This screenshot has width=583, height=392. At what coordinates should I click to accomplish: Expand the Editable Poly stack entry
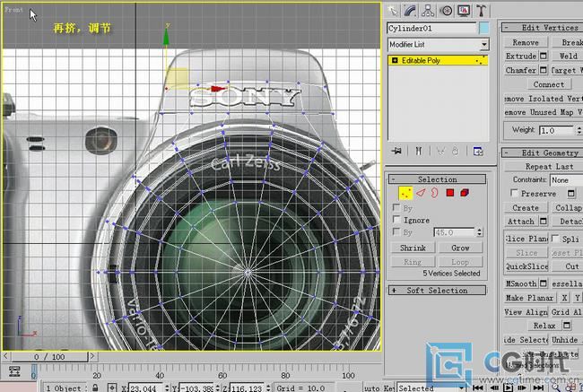395,60
